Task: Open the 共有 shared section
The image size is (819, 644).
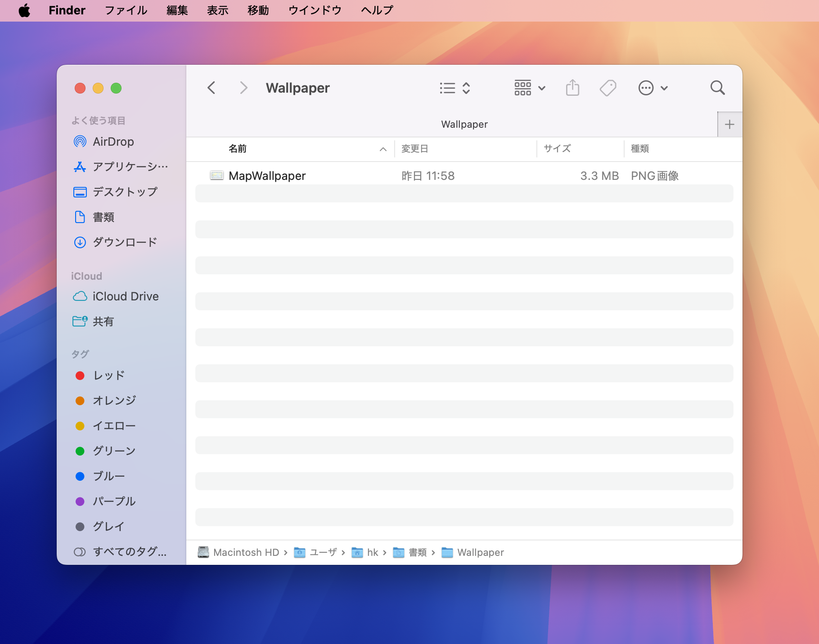Action: click(103, 321)
